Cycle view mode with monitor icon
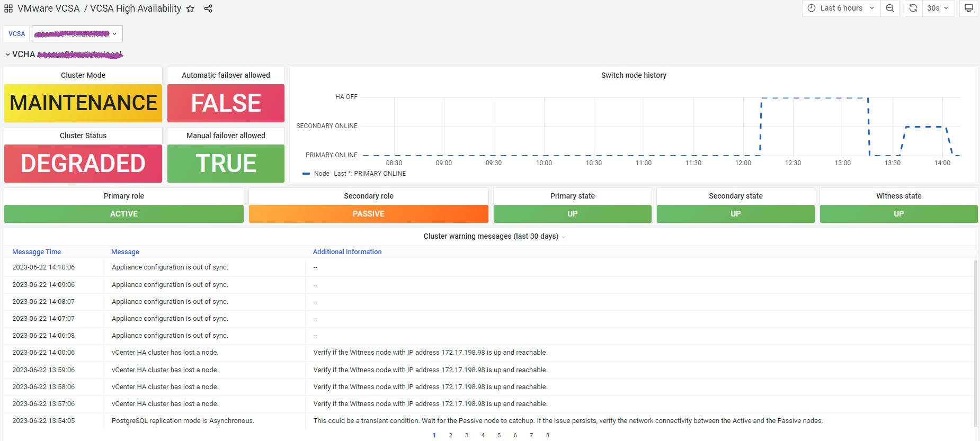This screenshot has width=980, height=441. pyautogui.click(x=968, y=8)
